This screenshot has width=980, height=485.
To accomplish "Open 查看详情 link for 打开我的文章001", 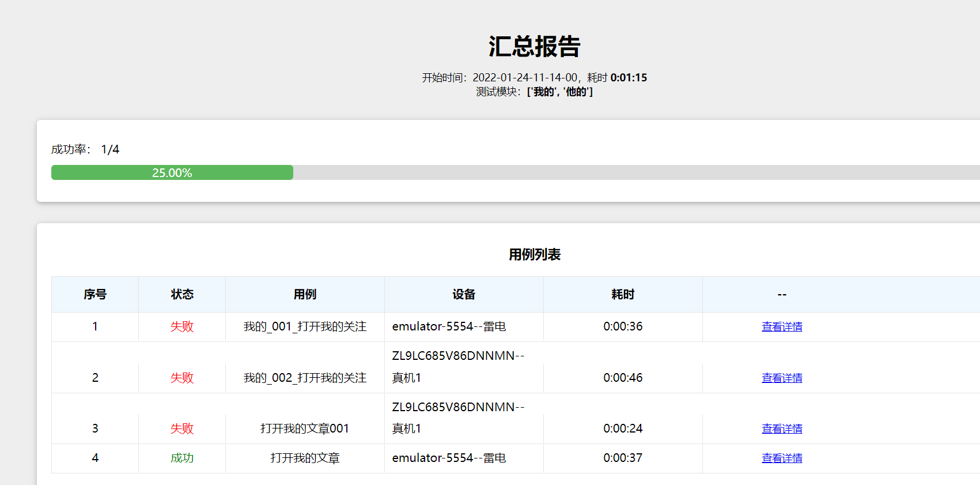I will pyautogui.click(x=782, y=428).
